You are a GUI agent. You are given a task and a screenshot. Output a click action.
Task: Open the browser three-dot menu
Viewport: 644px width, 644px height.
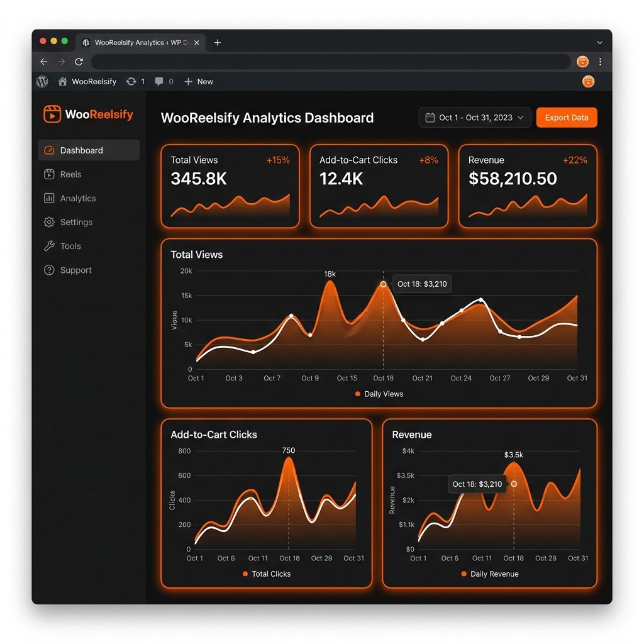pyautogui.click(x=600, y=62)
